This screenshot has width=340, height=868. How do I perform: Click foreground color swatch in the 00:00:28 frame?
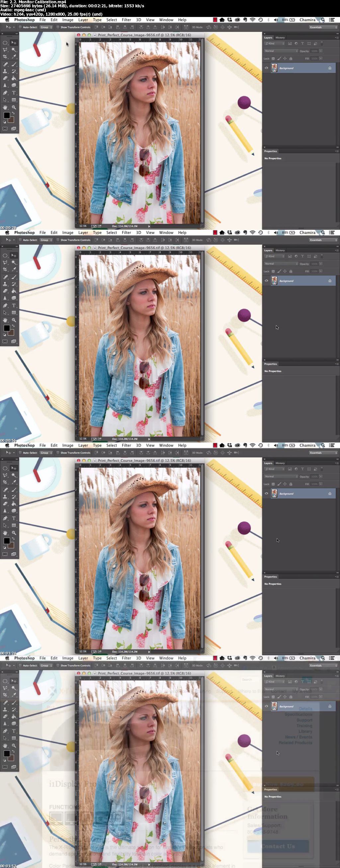pos(6,115)
